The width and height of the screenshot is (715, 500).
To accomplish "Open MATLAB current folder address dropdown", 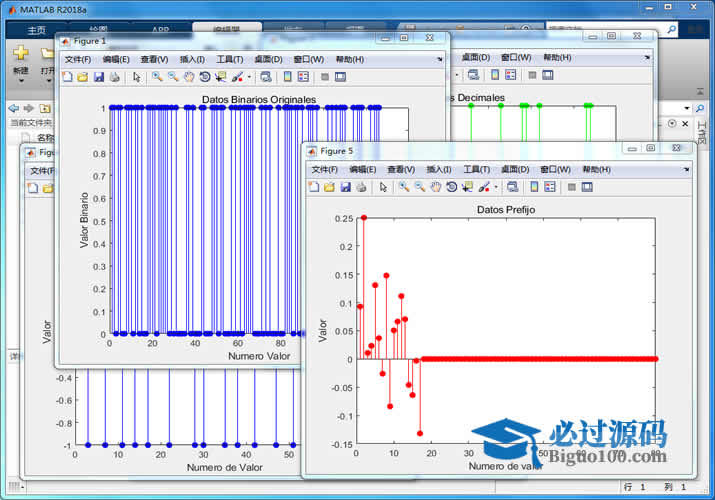I will [687, 108].
